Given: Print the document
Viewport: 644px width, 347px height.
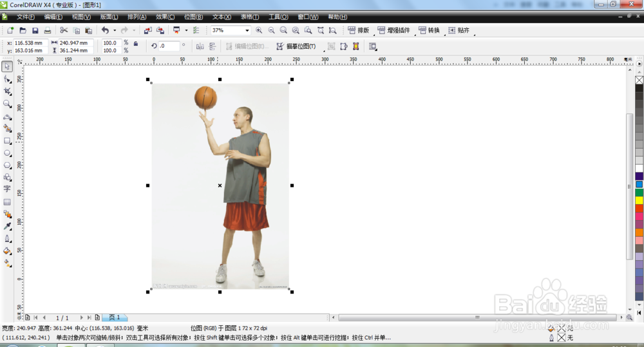Looking at the screenshot, I should click(47, 30).
